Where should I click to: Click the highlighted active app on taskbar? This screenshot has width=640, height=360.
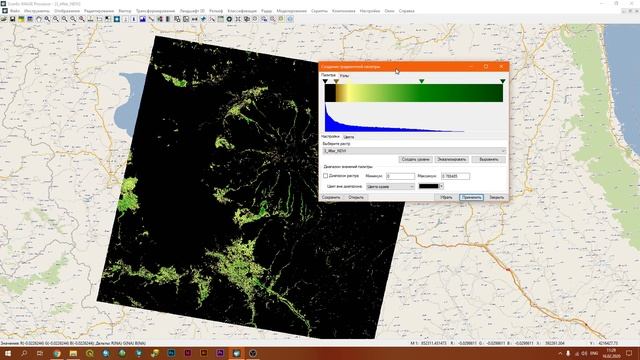(236, 353)
